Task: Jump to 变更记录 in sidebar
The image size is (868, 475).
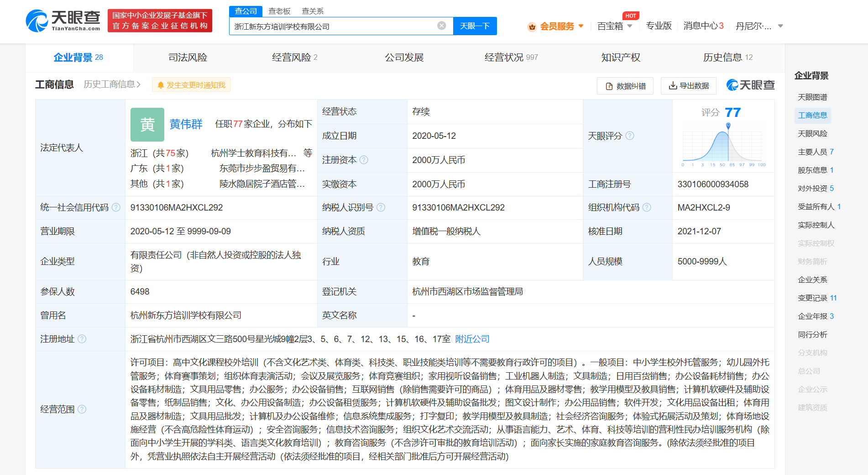Action: click(817, 298)
